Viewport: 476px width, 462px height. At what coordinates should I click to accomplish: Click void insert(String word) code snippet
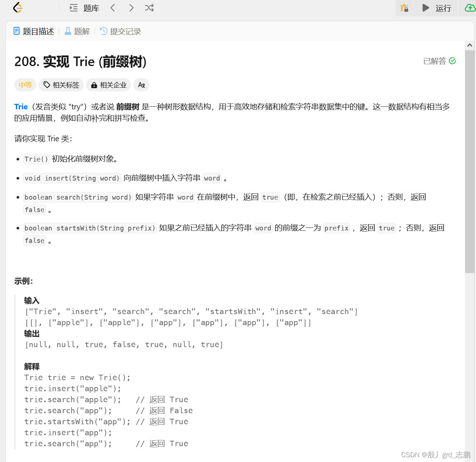pos(72,178)
